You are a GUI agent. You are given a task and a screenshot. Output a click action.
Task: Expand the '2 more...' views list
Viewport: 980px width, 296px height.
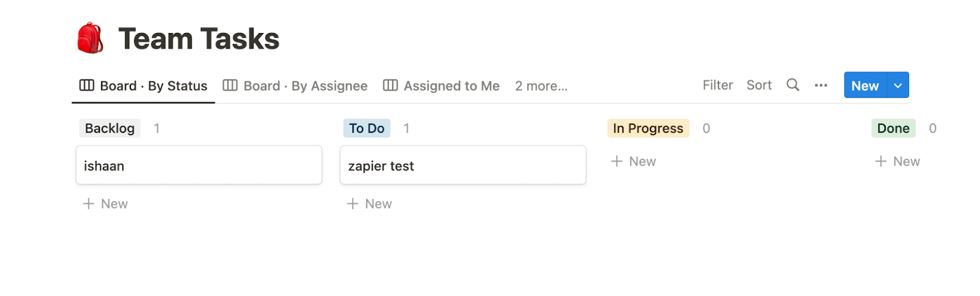[541, 86]
